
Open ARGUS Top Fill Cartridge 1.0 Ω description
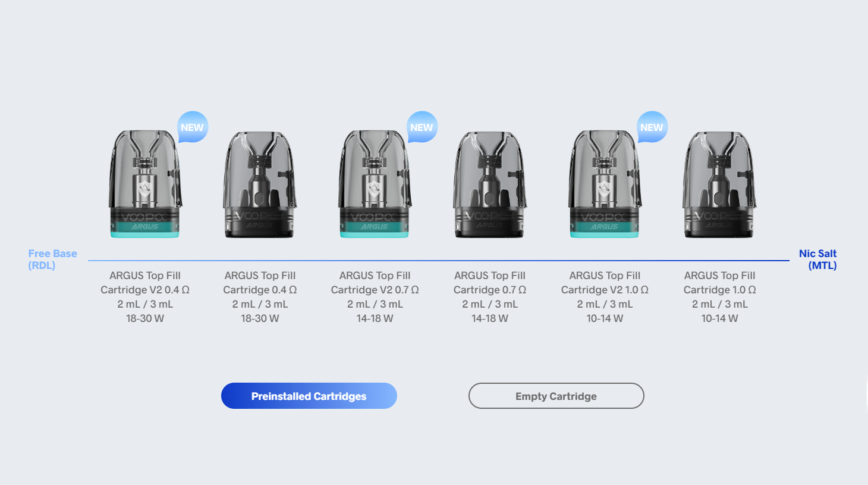point(719,297)
